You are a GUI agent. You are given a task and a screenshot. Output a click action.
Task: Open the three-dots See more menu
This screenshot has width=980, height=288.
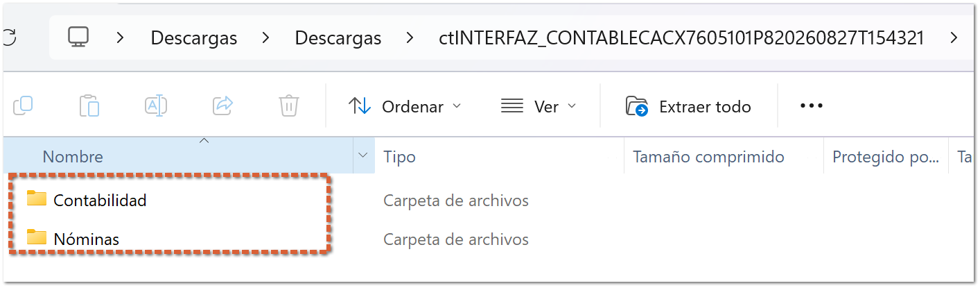(811, 106)
